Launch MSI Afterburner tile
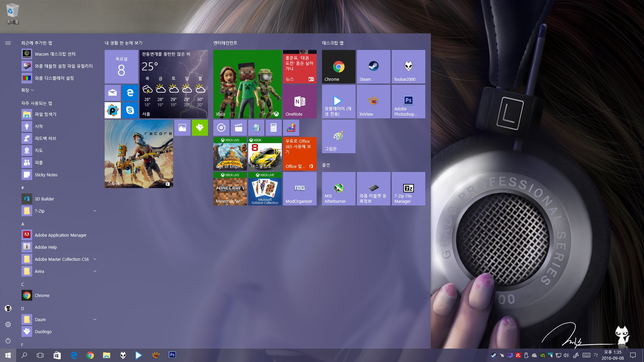Image resolution: width=644 pixels, height=362 pixels. tap(338, 189)
